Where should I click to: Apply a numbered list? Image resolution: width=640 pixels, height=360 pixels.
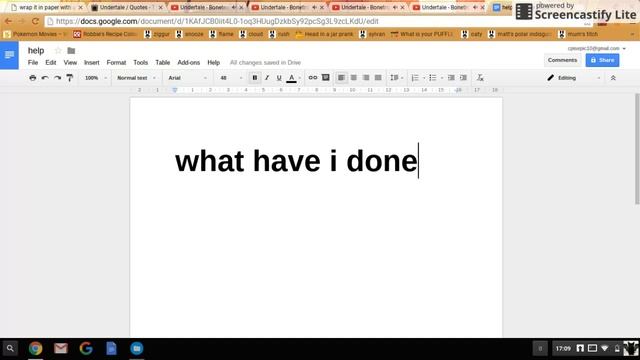click(415, 78)
